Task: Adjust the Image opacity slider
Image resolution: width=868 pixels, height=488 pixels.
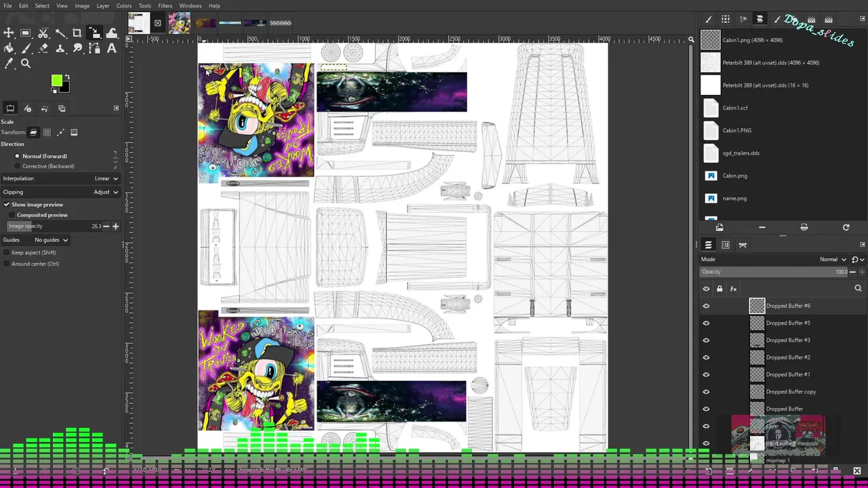Action: point(54,226)
